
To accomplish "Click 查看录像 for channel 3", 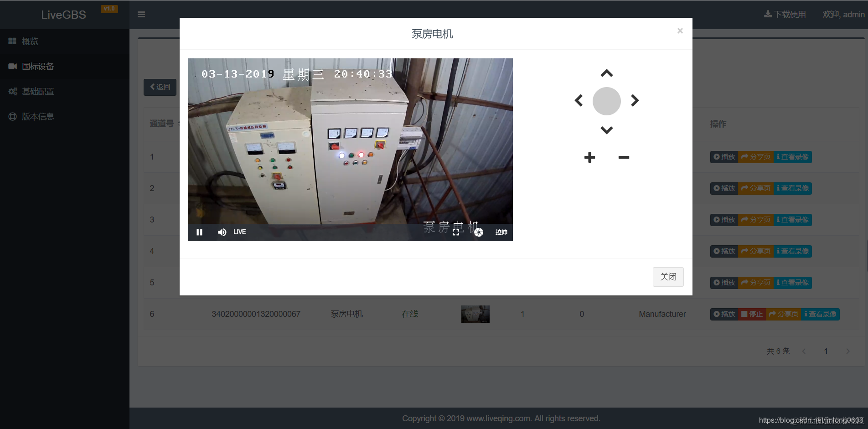I will (x=793, y=220).
